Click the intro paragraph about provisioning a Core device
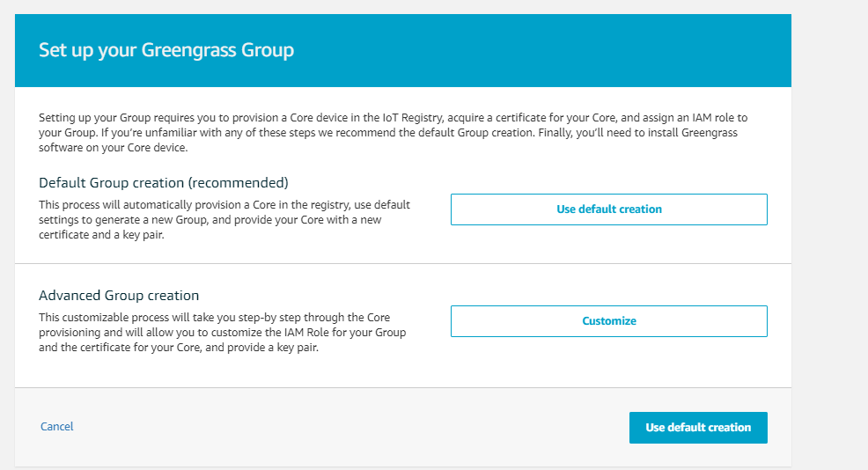868x470 pixels. pos(393,132)
